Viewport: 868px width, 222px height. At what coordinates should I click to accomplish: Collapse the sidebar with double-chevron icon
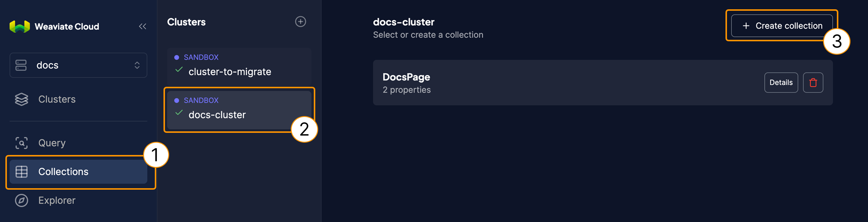tap(143, 26)
